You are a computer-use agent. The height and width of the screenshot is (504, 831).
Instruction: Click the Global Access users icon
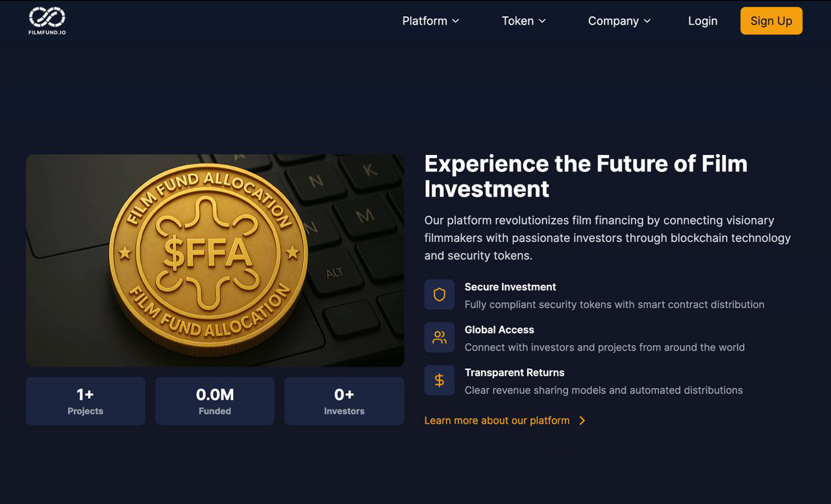pos(440,337)
